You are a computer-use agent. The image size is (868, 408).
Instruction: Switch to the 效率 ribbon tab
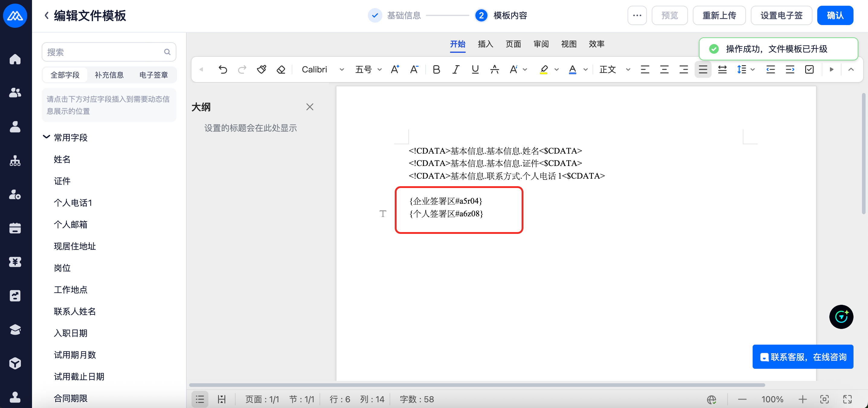596,44
